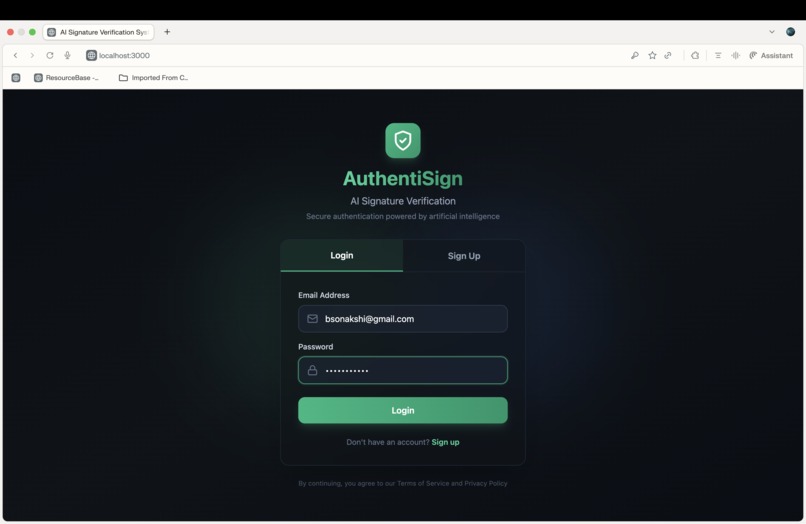The height and width of the screenshot is (524, 806).
Task: Open the Assistant panel
Action: click(x=771, y=56)
